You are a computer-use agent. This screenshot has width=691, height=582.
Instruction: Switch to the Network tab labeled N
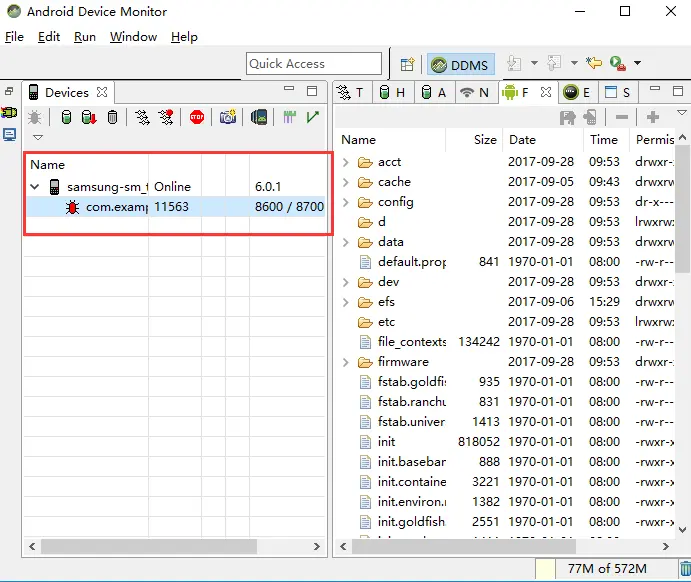click(x=475, y=93)
